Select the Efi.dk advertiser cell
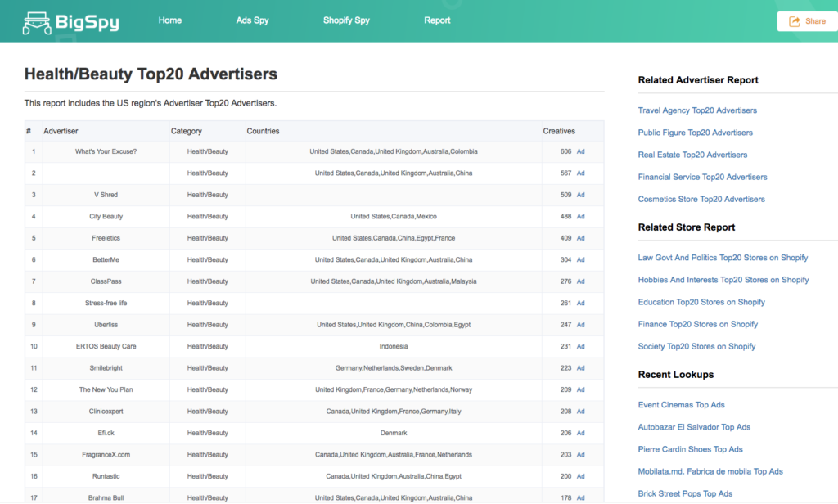 pos(106,433)
